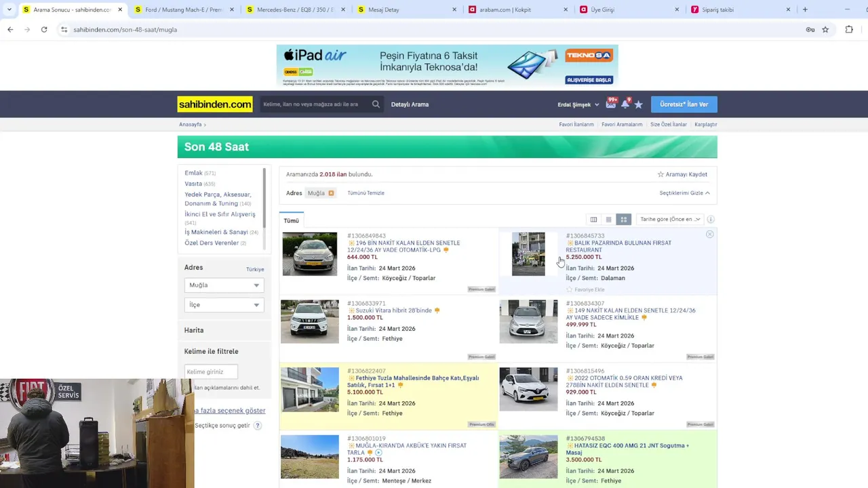868x488 pixels.
Task: Add Dalaman restaurant listing to favorites
Action: (x=585, y=289)
